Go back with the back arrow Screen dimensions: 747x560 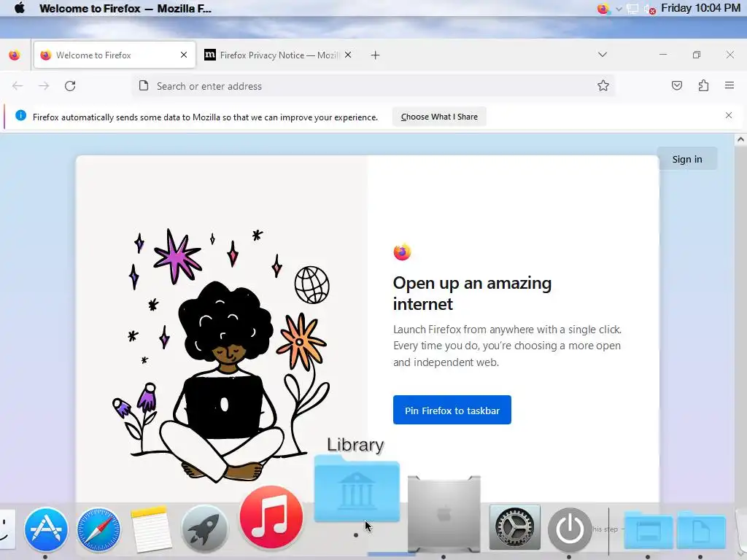coord(18,86)
